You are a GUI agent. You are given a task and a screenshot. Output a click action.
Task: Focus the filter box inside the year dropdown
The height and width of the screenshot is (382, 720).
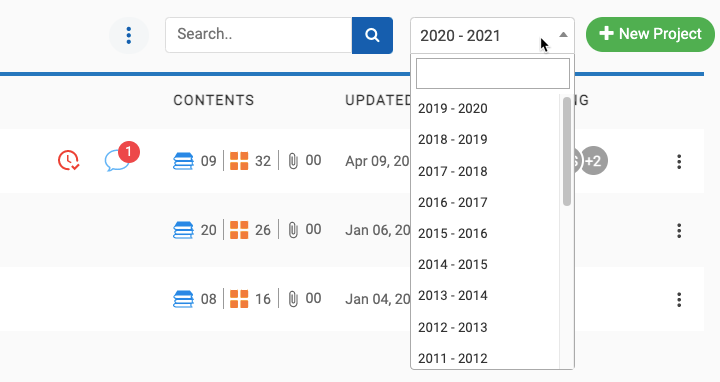[493, 73]
